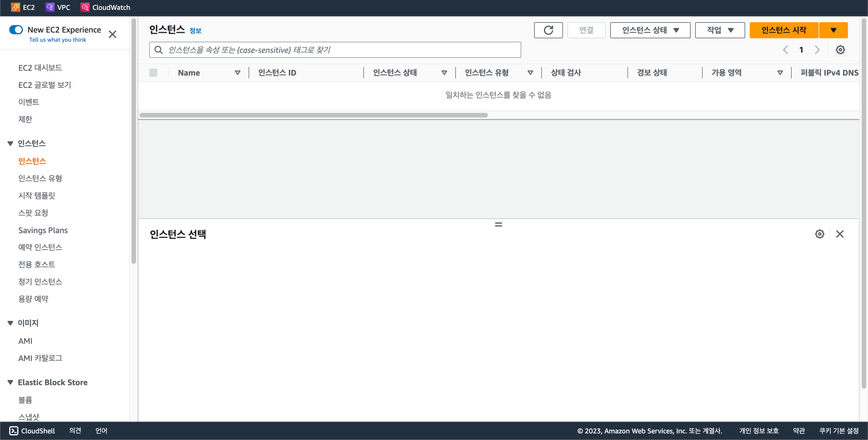Open CloudShell terminal icon
The height and width of the screenshot is (440, 868).
(x=14, y=430)
